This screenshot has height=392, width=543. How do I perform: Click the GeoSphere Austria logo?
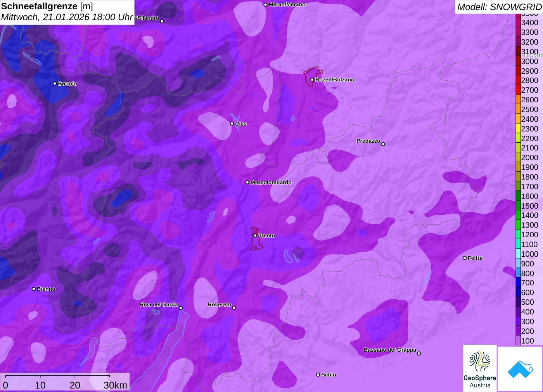[x=480, y=368]
